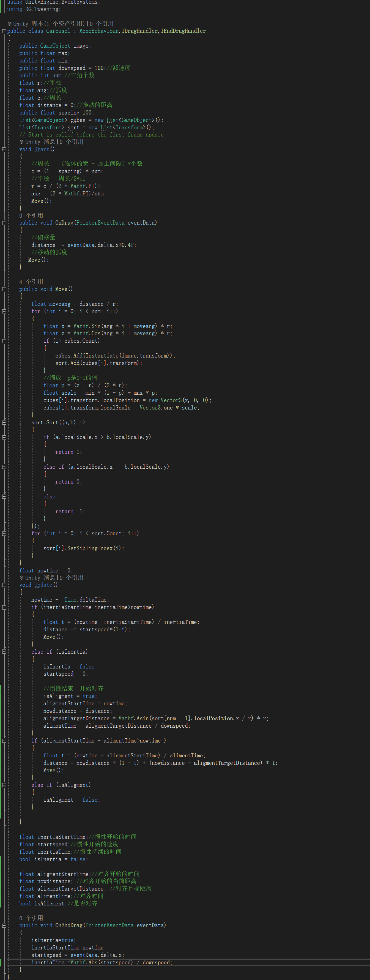
Task: Fold the 'if (a.localScale.x > b.localScale.y)' block
Action: pos(4,437)
